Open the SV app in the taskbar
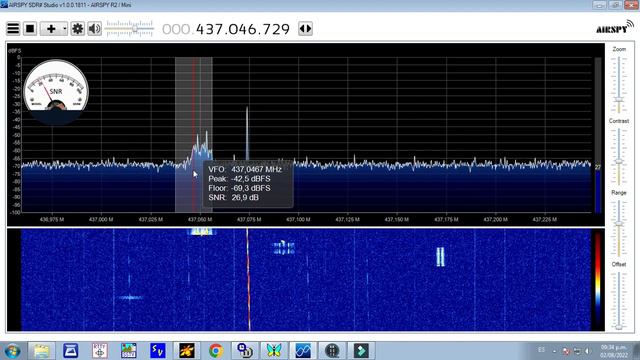This screenshot has width=640, height=360. pyautogui.click(x=158, y=351)
